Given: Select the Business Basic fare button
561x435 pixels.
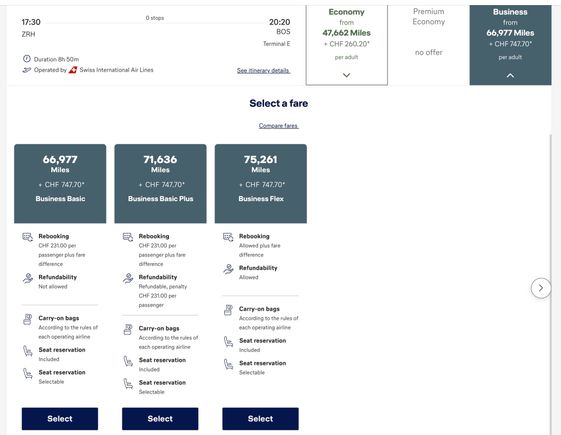Looking at the screenshot, I should pos(60,419).
